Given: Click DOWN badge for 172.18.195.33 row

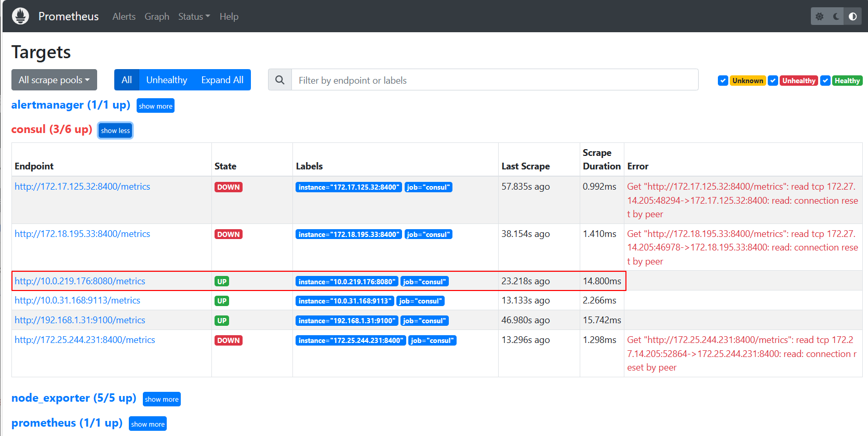Looking at the screenshot, I should (x=229, y=234).
